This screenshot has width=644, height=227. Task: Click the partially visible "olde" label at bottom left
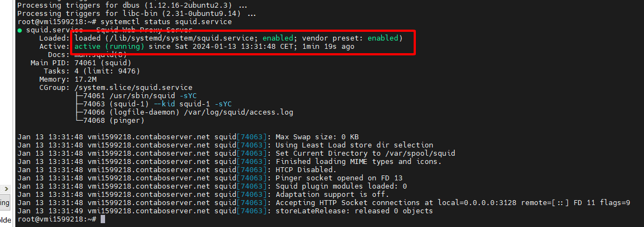5,220
